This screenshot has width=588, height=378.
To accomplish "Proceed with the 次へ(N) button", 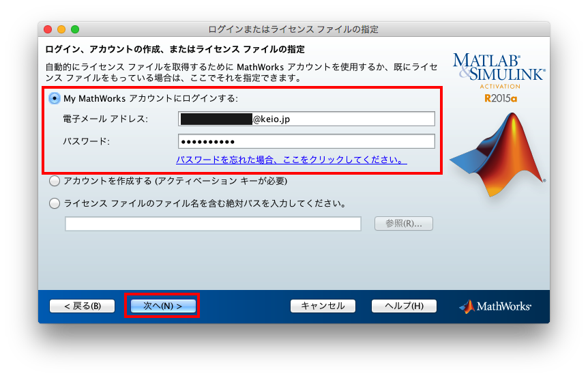I will pyautogui.click(x=162, y=306).
